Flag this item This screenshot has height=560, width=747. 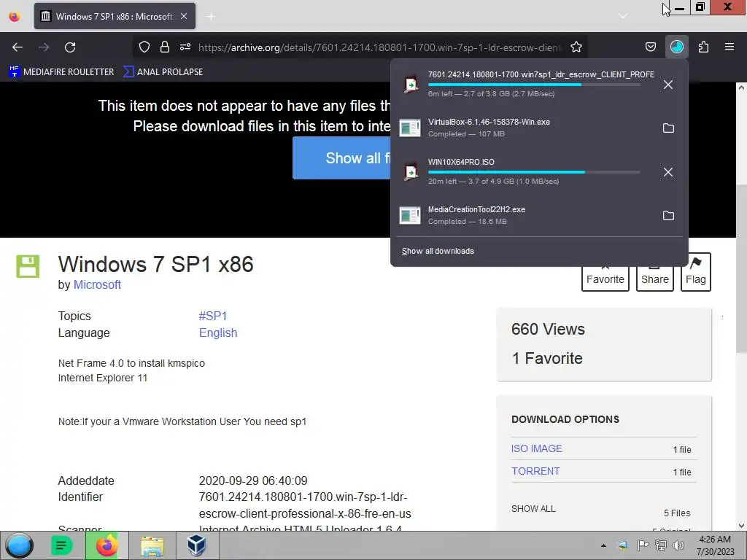pyautogui.click(x=695, y=272)
